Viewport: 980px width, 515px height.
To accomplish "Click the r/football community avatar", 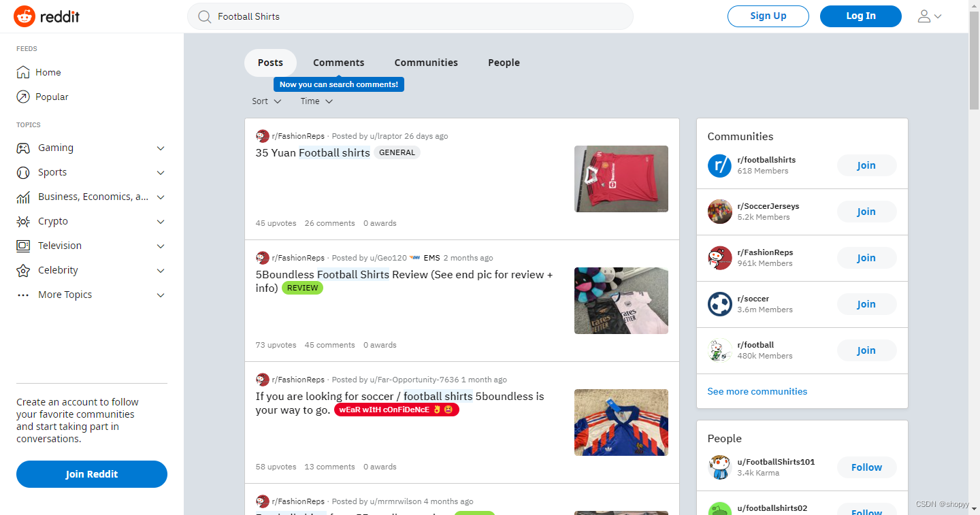I will tap(719, 350).
